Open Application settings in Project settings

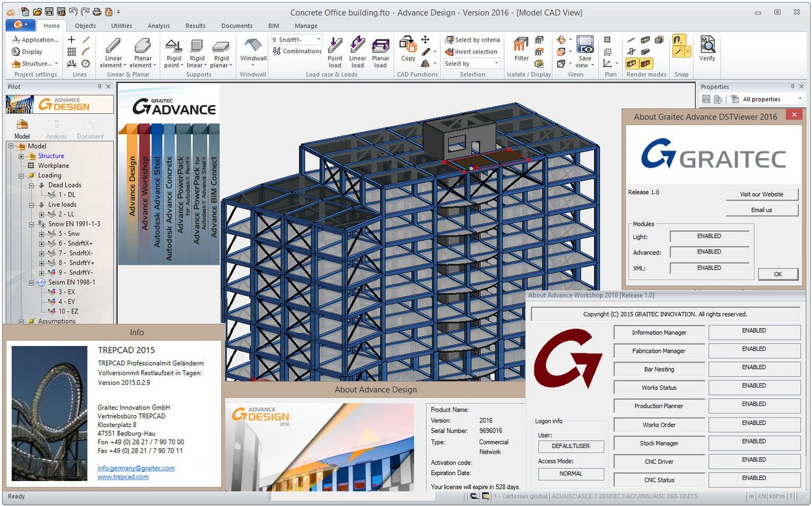coord(36,40)
